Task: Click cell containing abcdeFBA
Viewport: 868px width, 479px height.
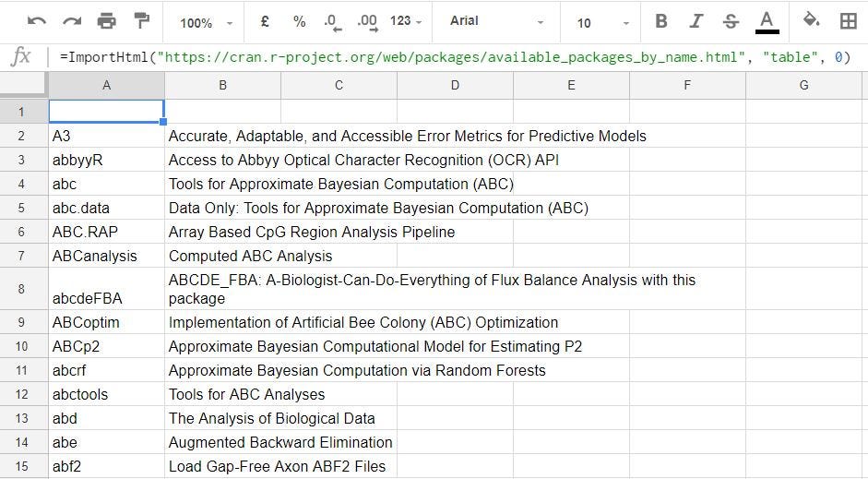Action: tap(106, 289)
